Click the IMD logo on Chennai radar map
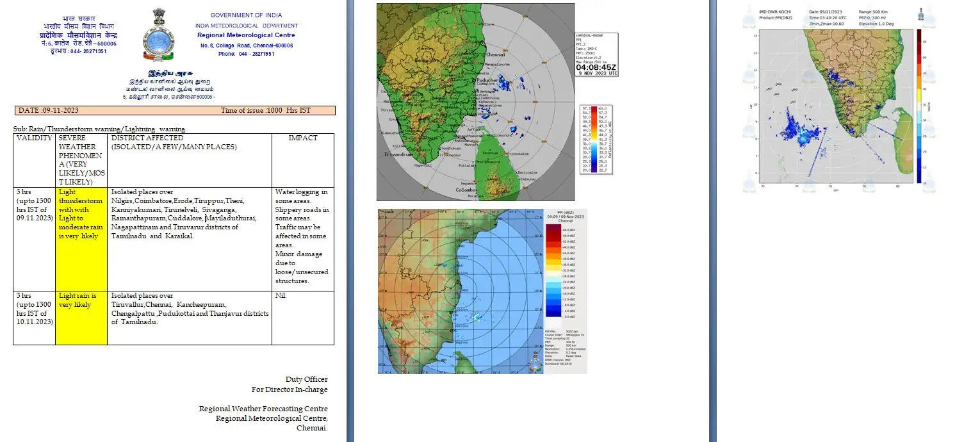Viewport: 980px width, 442px height. 534,364
